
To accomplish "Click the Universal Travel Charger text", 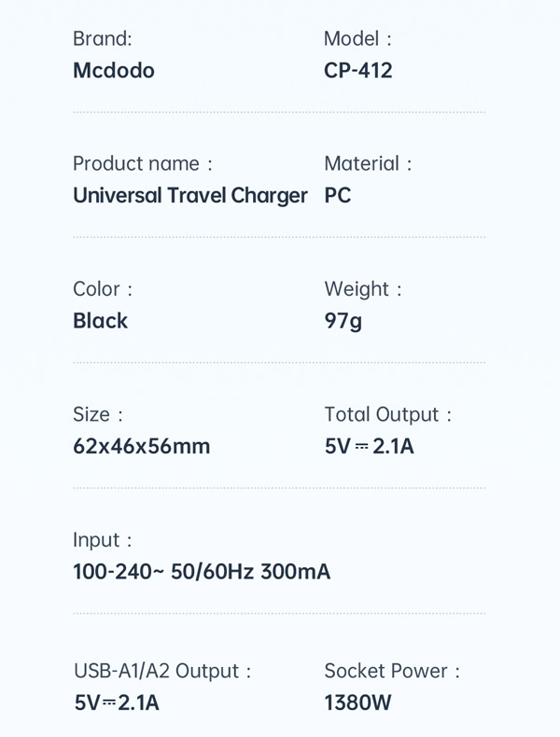I will (189, 195).
